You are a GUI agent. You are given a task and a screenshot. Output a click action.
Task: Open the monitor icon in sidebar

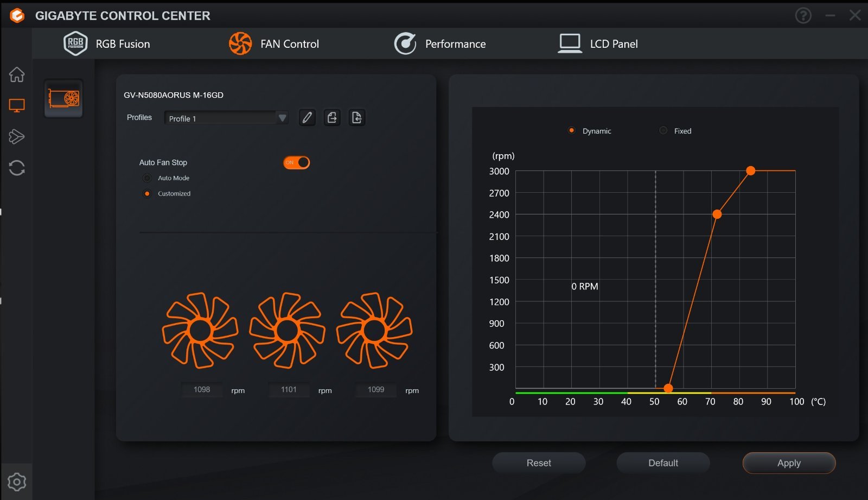tap(17, 105)
